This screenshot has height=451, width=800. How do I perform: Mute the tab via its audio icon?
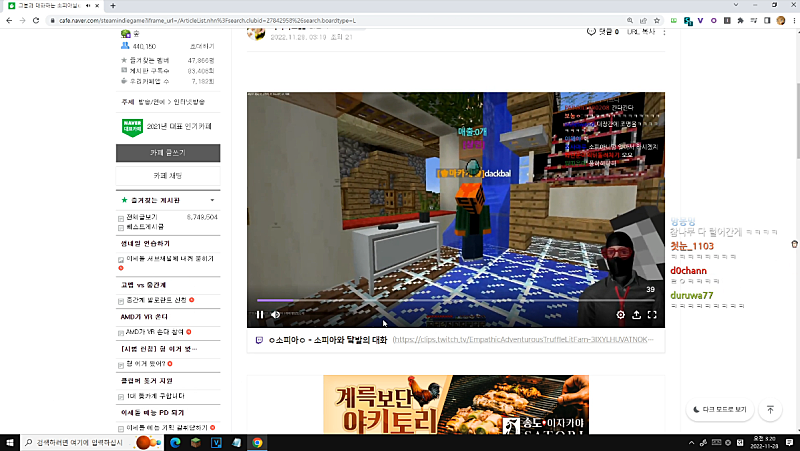click(88, 6)
